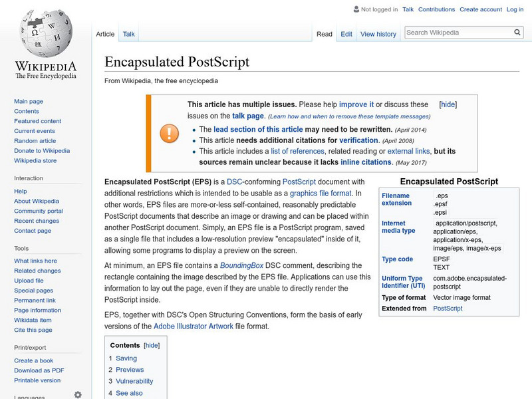
Task: Open Random article link
Action: pyautogui.click(x=35, y=140)
